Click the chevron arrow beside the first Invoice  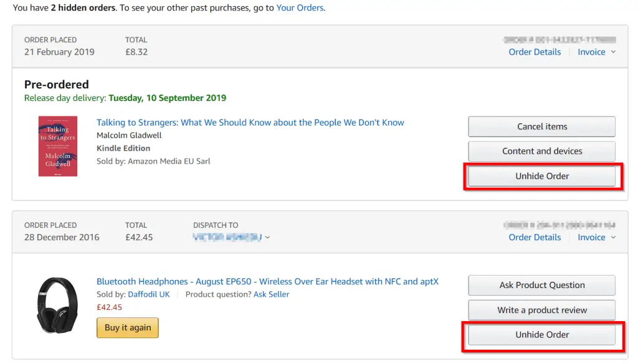click(613, 52)
